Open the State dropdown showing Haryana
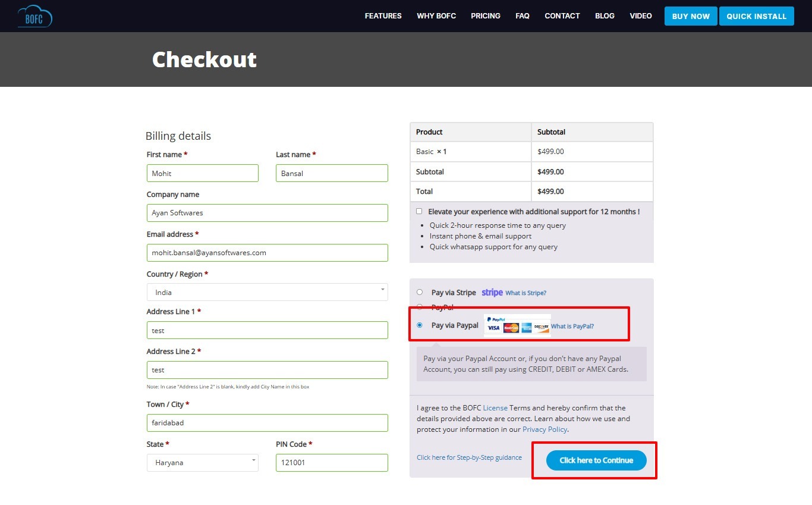Image resolution: width=812 pixels, height=505 pixels. click(202, 462)
